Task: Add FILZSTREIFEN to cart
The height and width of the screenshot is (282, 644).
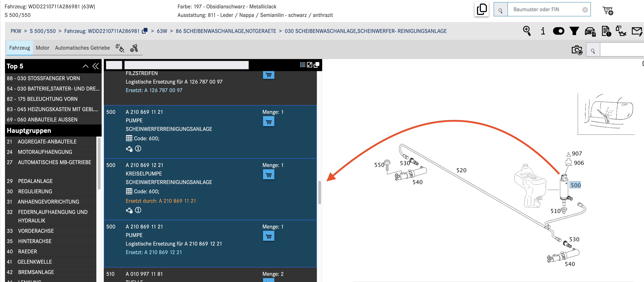Action: (269, 75)
